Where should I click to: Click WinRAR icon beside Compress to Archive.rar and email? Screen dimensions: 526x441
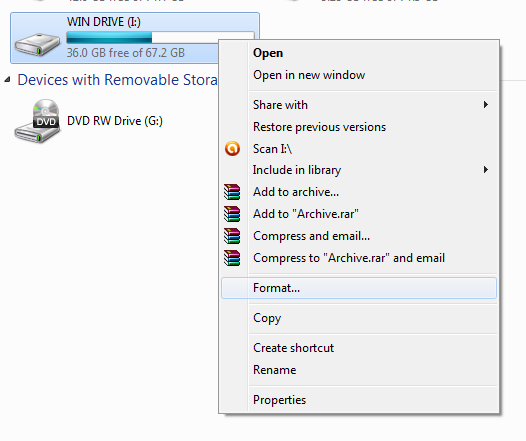(x=232, y=258)
